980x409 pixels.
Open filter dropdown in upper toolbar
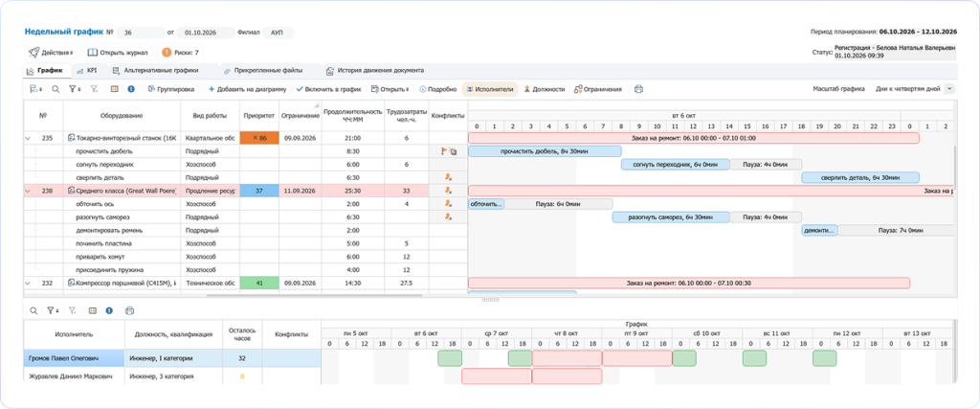tap(75, 89)
